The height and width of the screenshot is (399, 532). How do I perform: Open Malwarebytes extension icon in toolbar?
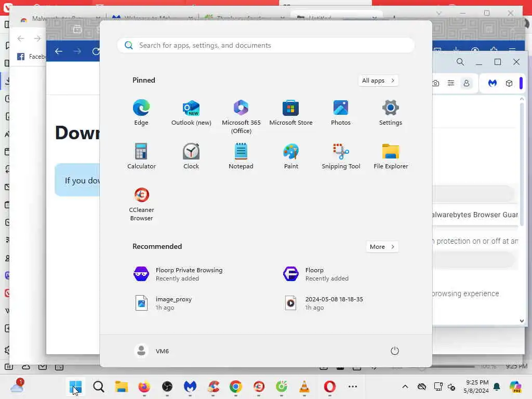click(493, 83)
